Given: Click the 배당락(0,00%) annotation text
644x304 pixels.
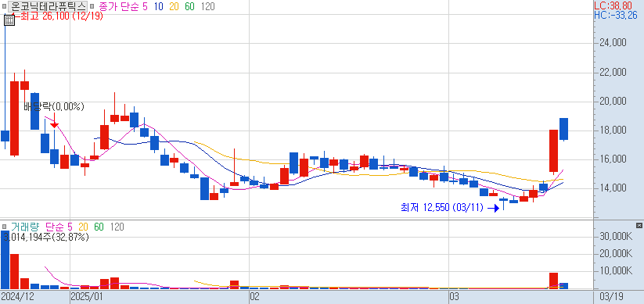Looking at the screenshot, I should tap(54, 107).
